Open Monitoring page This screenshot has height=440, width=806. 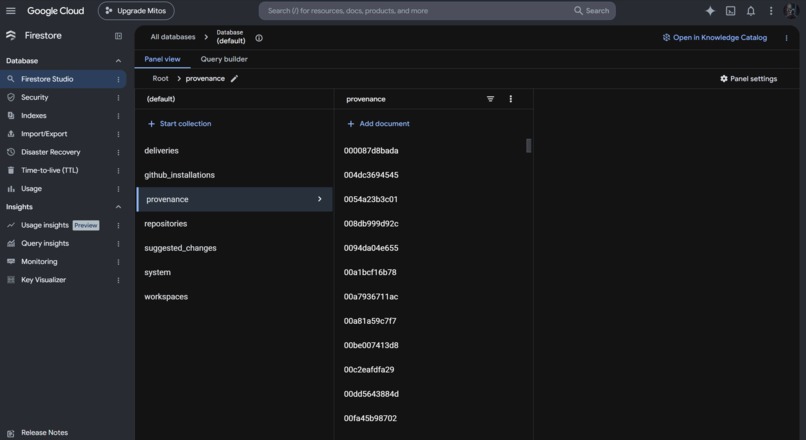(39, 262)
